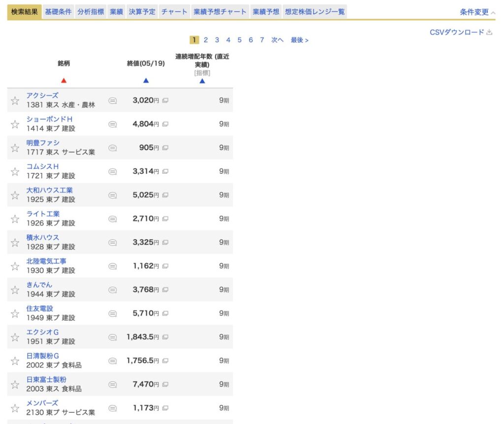Open popup icon next to 7,470円
504x424 pixels.
point(165,384)
